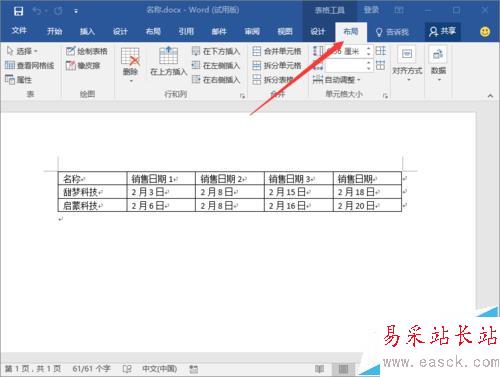Redo the last action
This screenshot has height=377, width=500.
58,11
